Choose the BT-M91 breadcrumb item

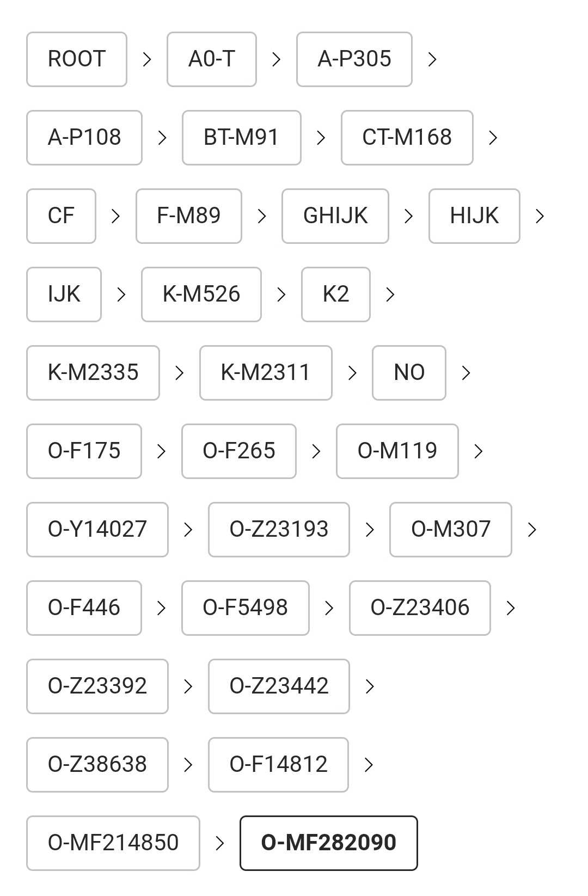tap(242, 138)
